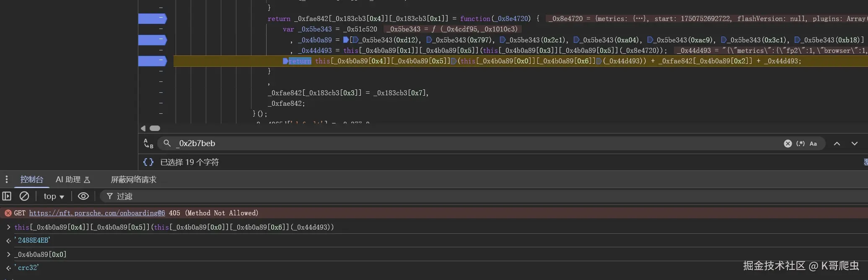868x280 pixels.
Task: Jump to next search match
Action: pos(855,144)
